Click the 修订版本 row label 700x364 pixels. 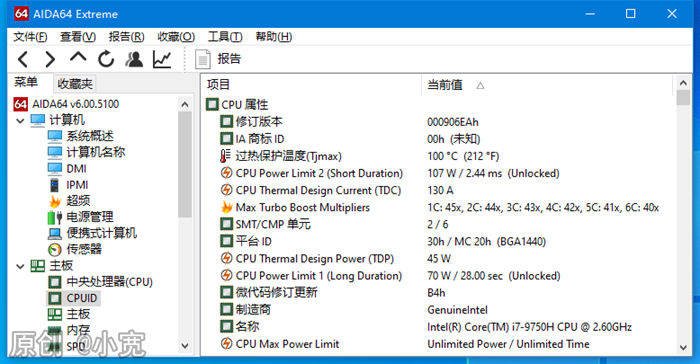pos(259,121)
